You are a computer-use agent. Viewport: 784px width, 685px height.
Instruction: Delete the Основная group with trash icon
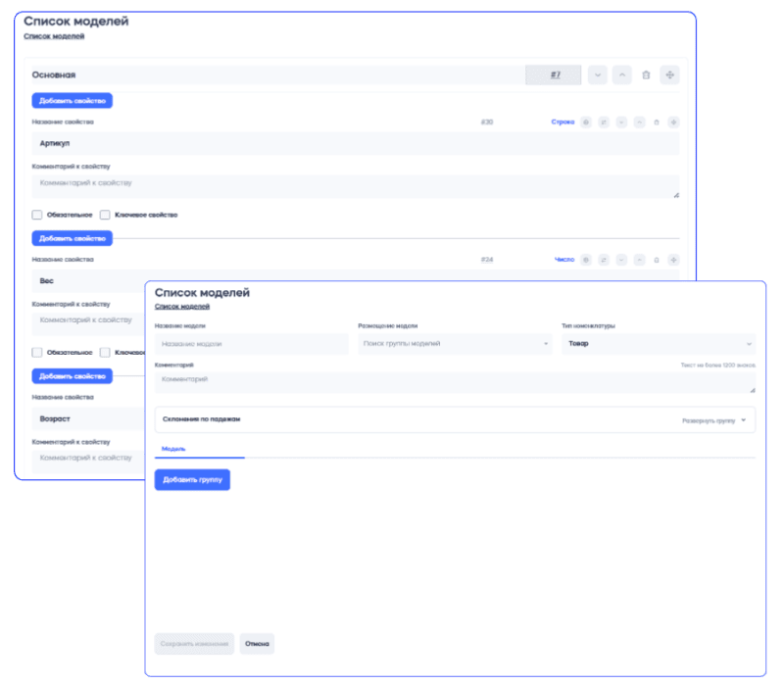pyautogui.click(x=645, y=74)
